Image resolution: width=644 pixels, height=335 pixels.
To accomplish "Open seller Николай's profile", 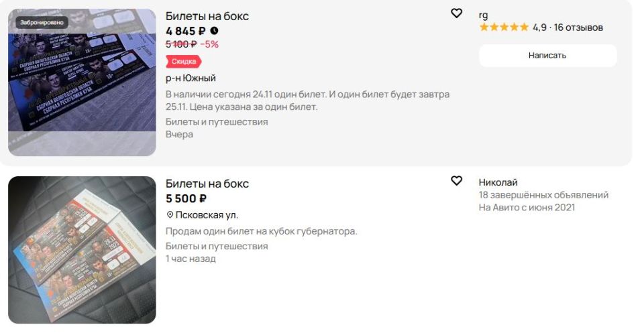I will (498, 182).
